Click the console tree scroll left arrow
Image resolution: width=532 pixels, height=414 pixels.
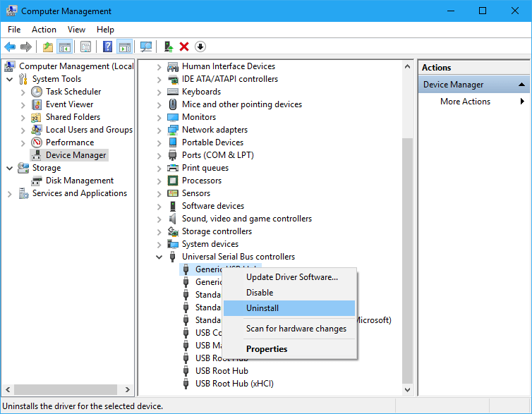tap(8, 389)
